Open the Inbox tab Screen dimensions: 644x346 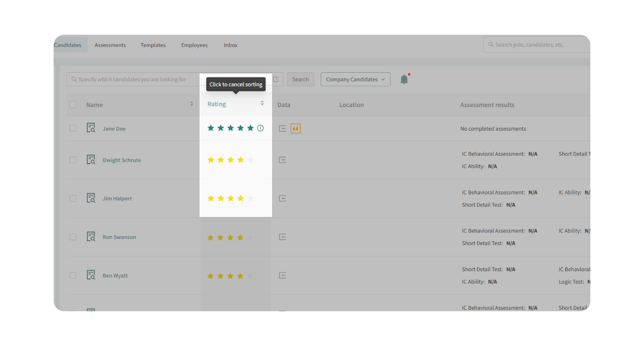tap(231, 45)
